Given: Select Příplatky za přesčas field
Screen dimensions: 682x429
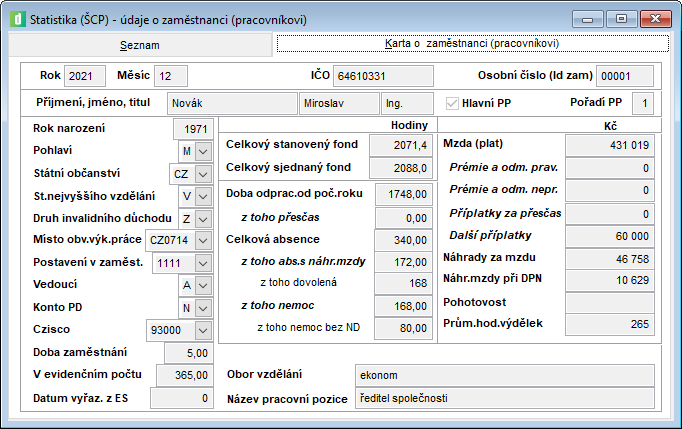Looking at the screenshot, I should 610,214.
